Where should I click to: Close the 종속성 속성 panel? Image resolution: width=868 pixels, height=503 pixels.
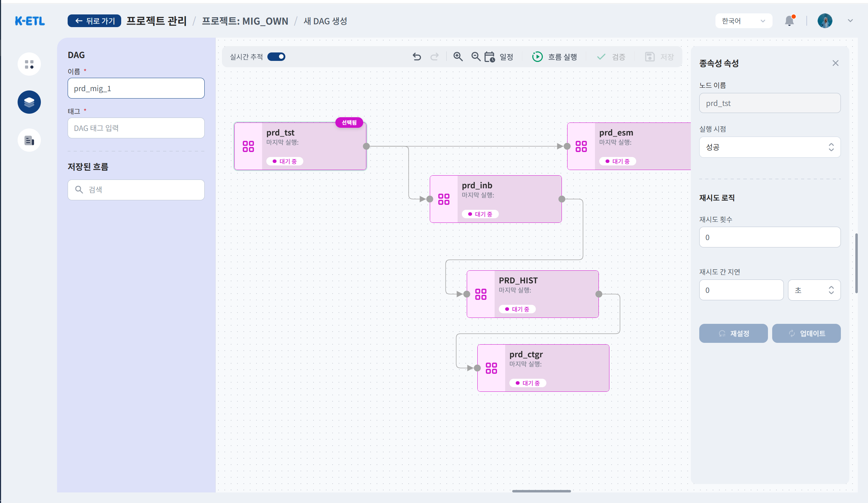(836, 63)
